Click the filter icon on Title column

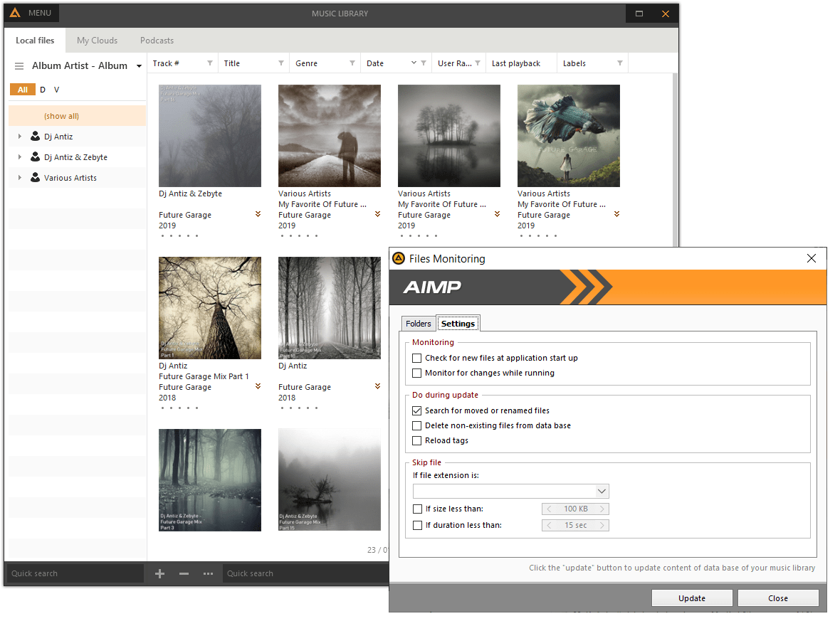coord(281,63)
